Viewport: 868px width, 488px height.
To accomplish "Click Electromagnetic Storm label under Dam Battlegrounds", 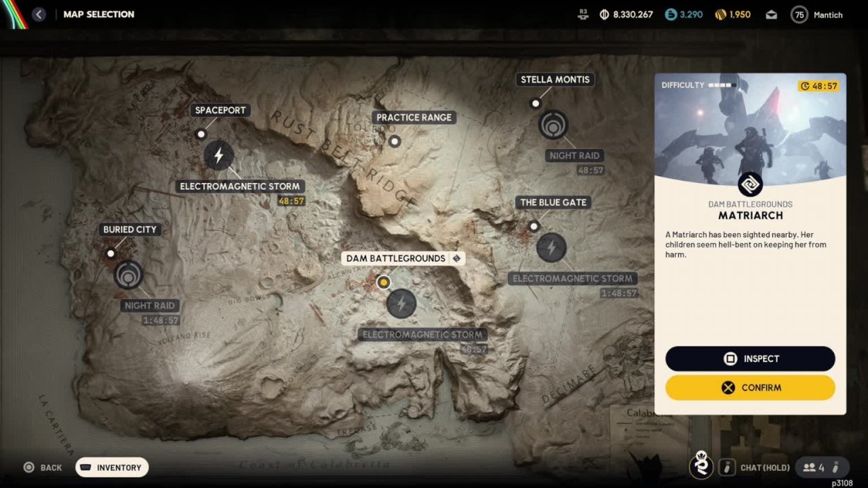I will pyautogui.click(x=422, y=334).
